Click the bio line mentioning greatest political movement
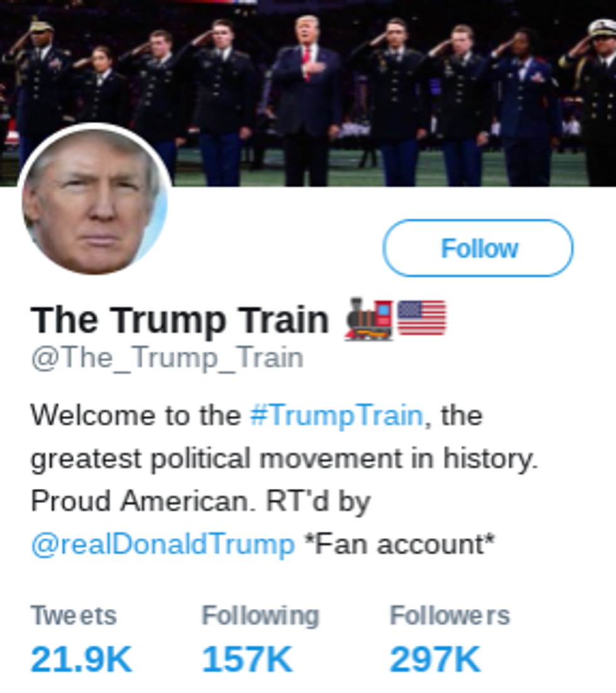 pos(284,458)
